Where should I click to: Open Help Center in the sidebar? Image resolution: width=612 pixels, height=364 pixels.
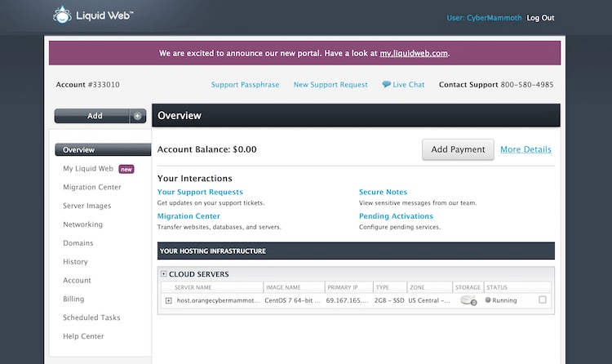click(83, 336)
